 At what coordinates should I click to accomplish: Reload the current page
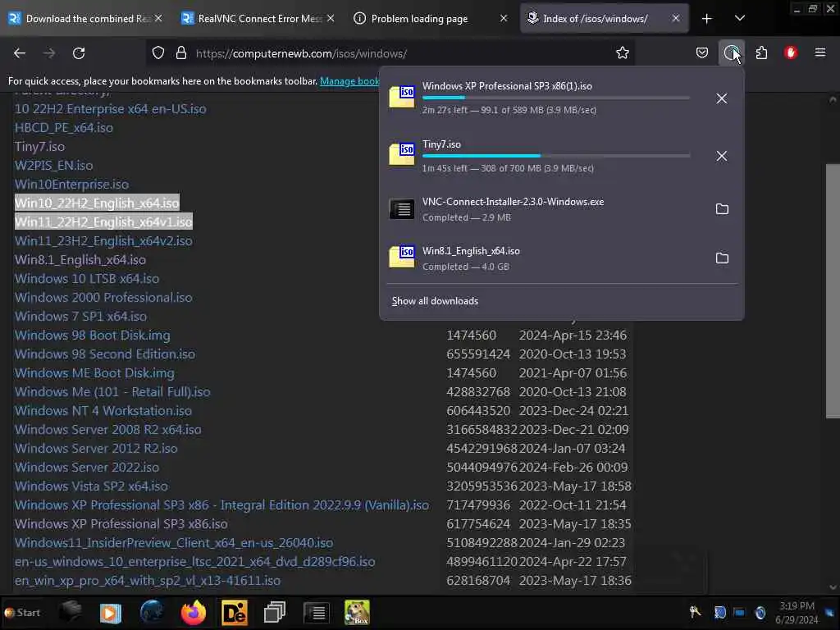click(79, 53)
